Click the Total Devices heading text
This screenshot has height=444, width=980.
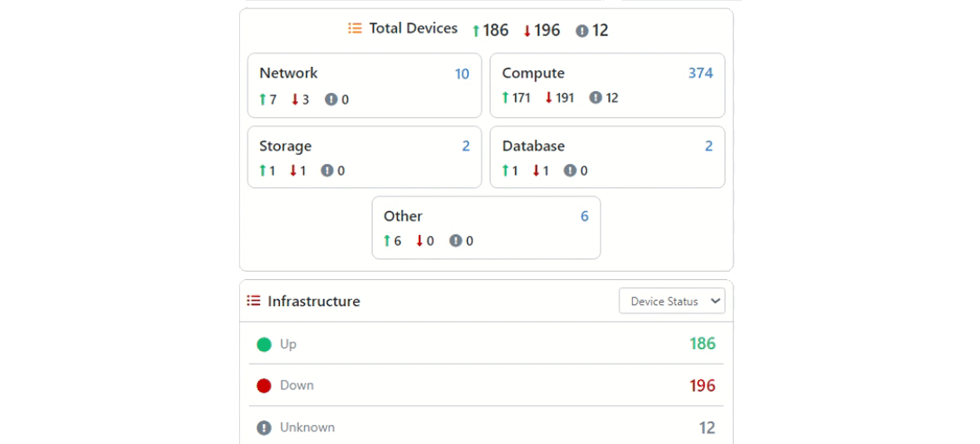tap(413, 28)
